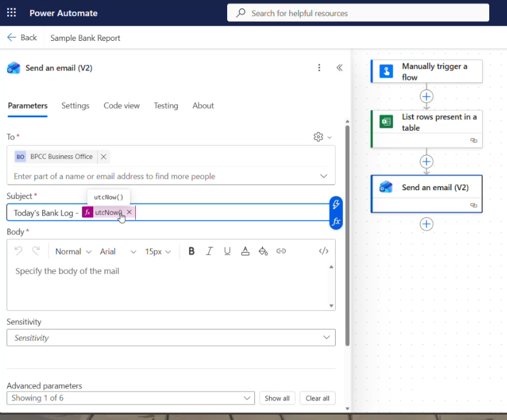507x420 pixels.
Task: Add a step after Manually trigger a flow
Action: pos(426,97)
